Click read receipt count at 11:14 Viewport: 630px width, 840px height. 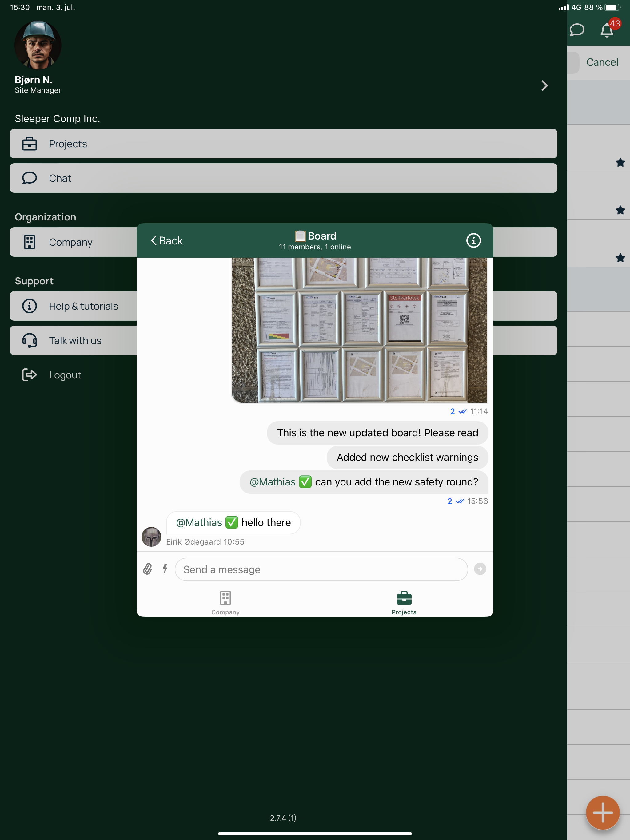[x=452, y=411]
